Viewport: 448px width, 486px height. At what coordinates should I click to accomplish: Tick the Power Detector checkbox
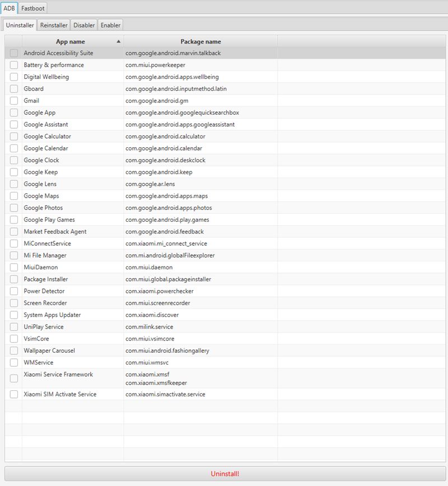(14, 291)
